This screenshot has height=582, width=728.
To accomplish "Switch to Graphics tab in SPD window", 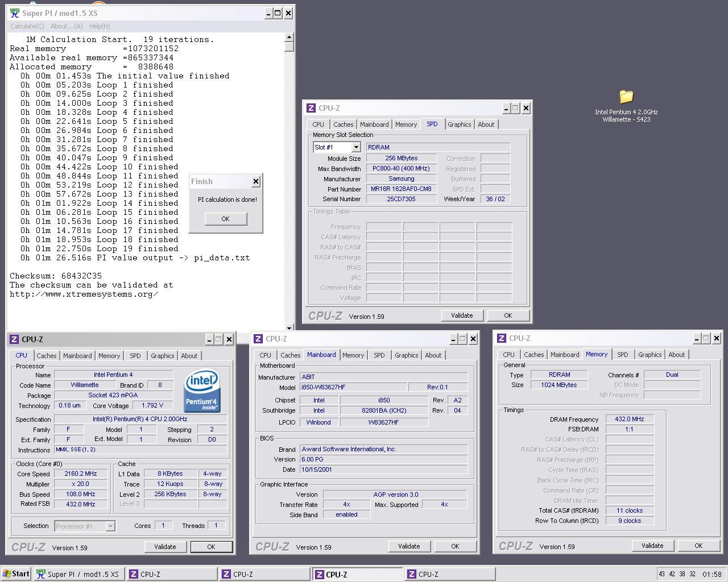I will click(x=459, y=124).
